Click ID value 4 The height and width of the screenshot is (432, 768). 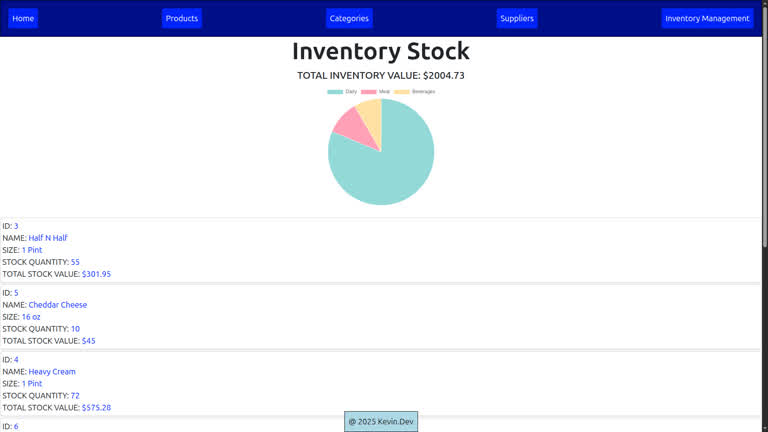(16, 360)
